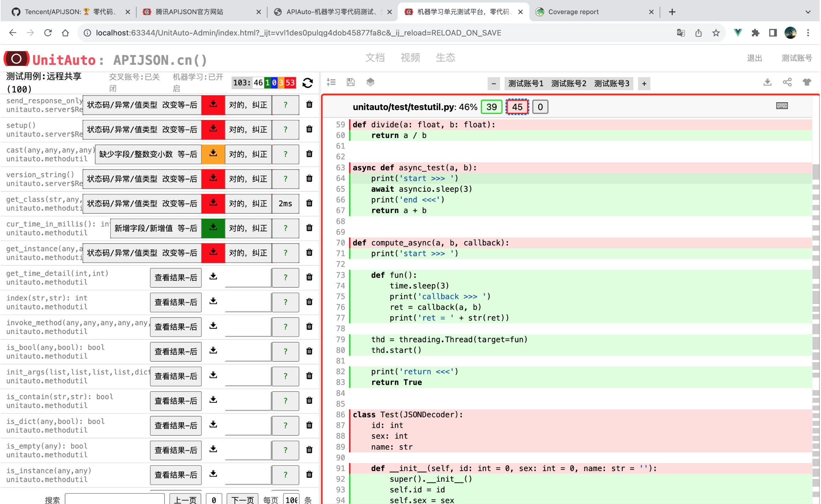The width and height of the screenshot is (821, 504).
Task: Click the 下一页 next page button
Action: [242, 499]
